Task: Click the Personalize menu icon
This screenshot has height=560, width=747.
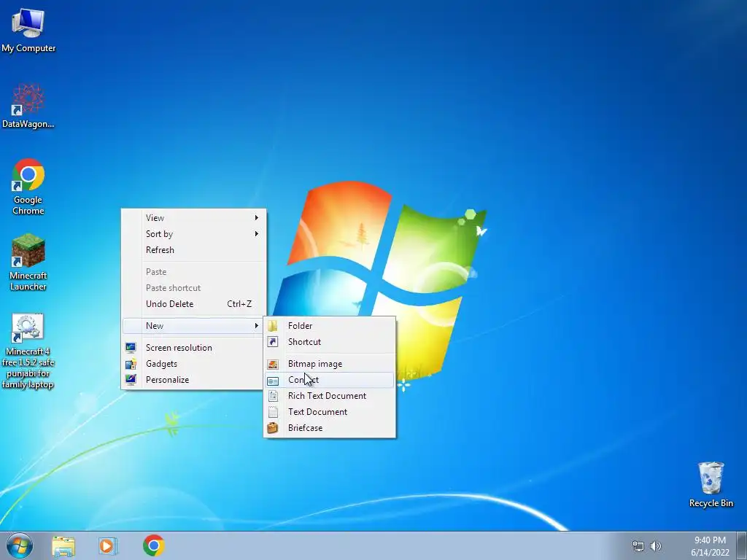Action: pos(131,380)
